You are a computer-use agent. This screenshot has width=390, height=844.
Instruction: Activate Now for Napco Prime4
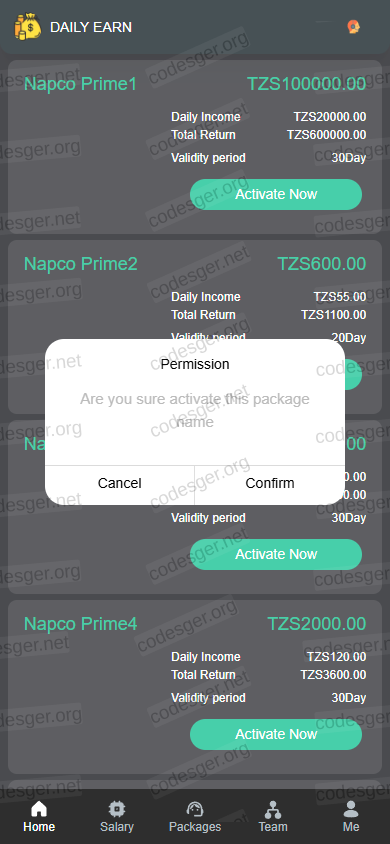click(x=276, y=734)
